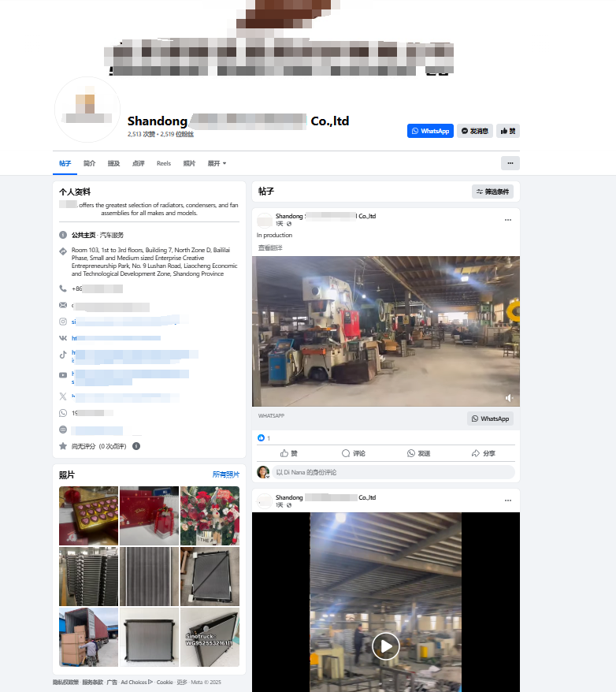Image resolution: width=616 pixels, height=692 pixels.
Task: Unmute the factory video using the speaker icon
Action: point(509,398)
